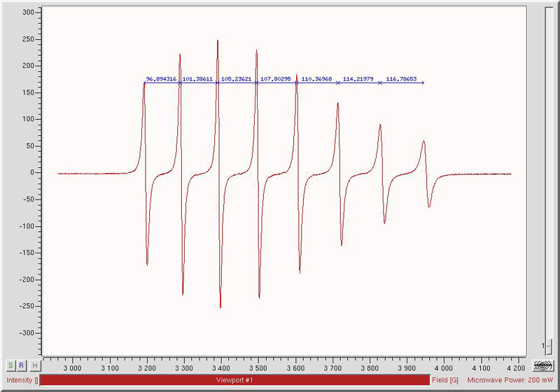
Task: Select the red Viewport #1 bar
Action: tap(234, 380)
